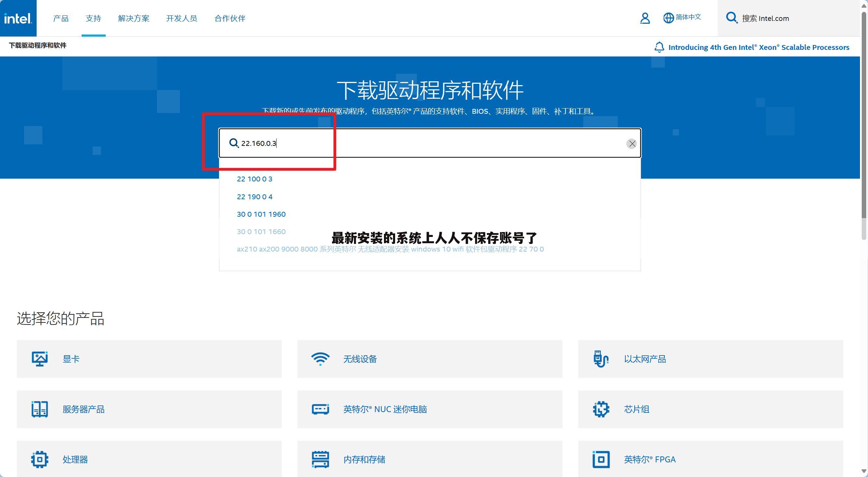Screen dimensions: 868x477
Task: Click the 内存和存储 memory icon
Action: click(x=320, y=459)
